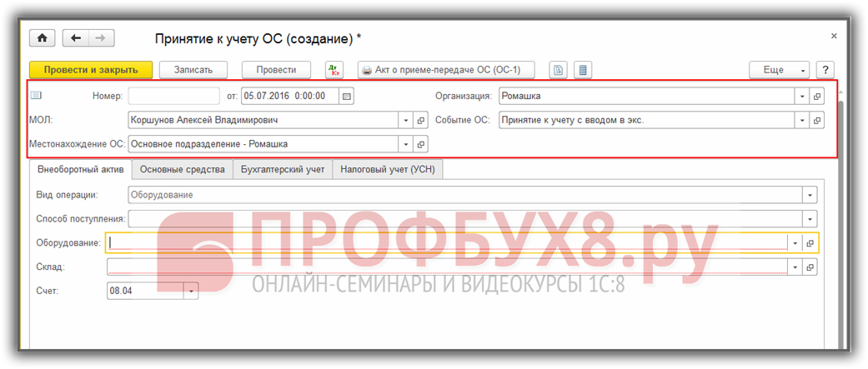Open the calendar picker for date

click(347, 96)
